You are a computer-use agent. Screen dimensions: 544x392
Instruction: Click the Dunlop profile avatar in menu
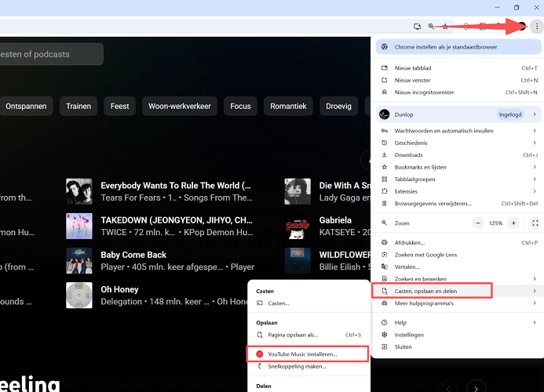[x=385, y=114]
